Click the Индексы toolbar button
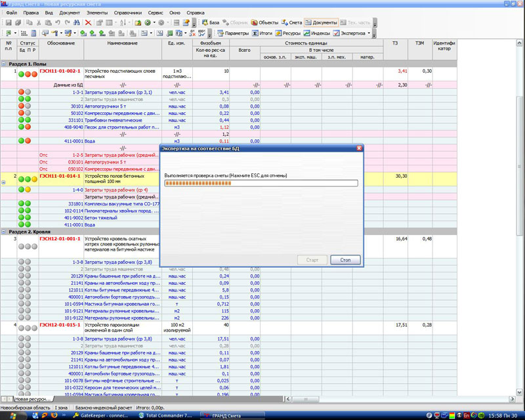This screenshot has height=420, width=525. (317, 33)
